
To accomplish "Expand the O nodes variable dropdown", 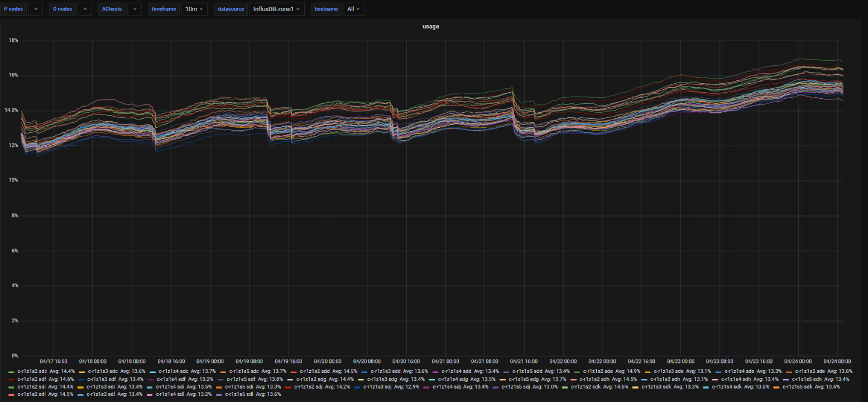I will point(84,9).
